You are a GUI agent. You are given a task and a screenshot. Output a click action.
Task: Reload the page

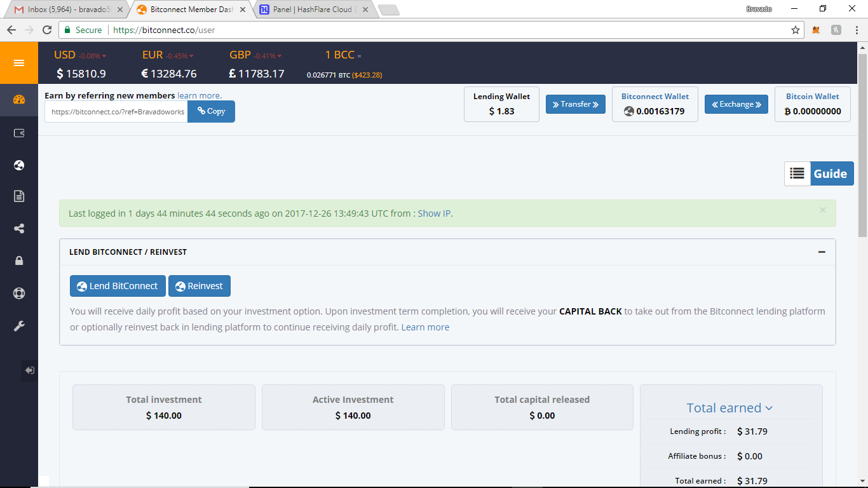pyautogui.click(x=47, y=30)
